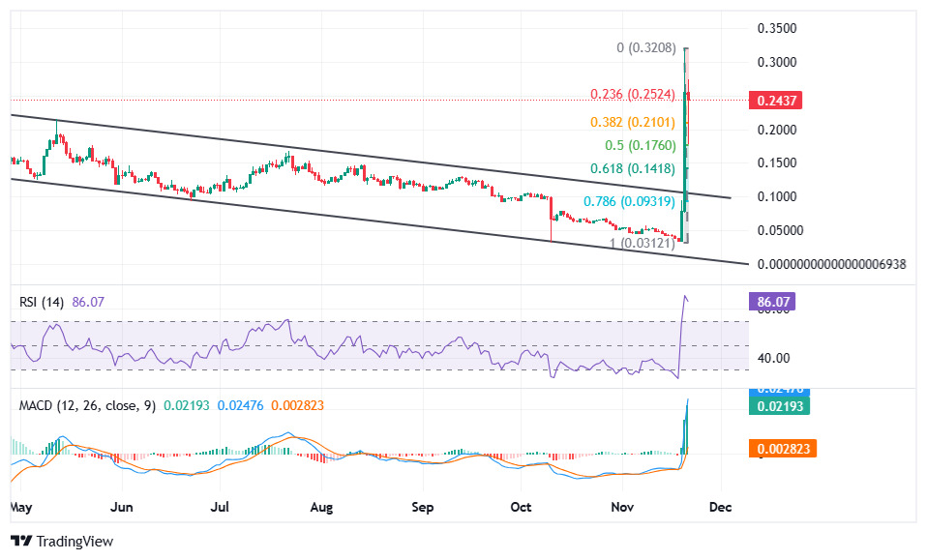
Task: Select the 0.786 (0.09319) Fibonacci level
Action: [629, 202]
